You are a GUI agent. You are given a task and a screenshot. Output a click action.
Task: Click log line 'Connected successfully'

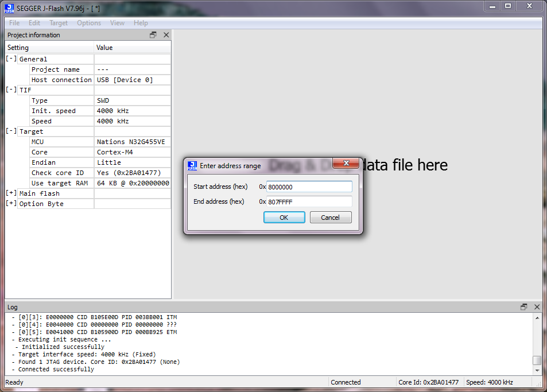tap(56, 370)
